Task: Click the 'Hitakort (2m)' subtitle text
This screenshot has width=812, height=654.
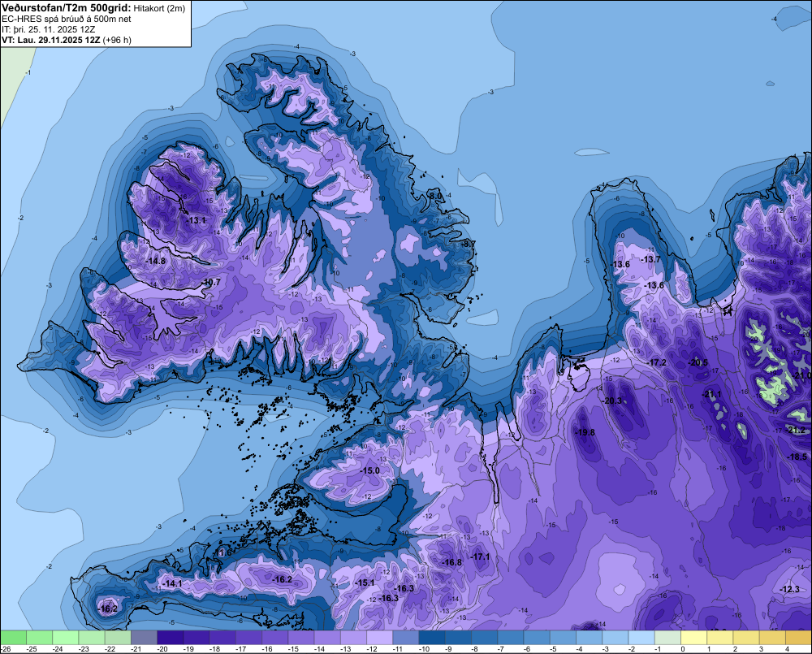Action: [x=159, y=8]
